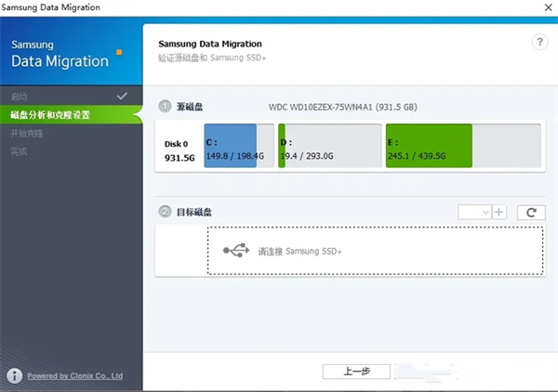Click the 请连接 Samsung SSD target area
The width and height of the screenshot is (558, 392).
pos(375,251)
